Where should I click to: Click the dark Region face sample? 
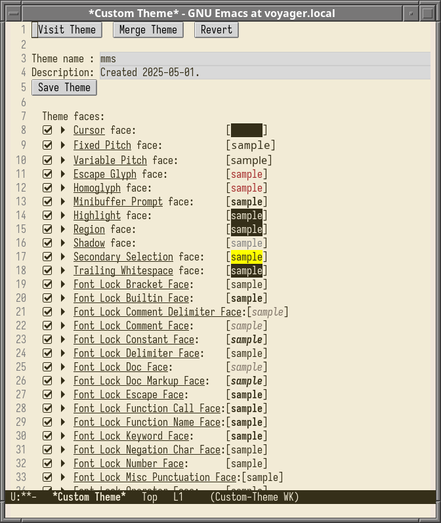pyautogui.click(x=247, y=229)
